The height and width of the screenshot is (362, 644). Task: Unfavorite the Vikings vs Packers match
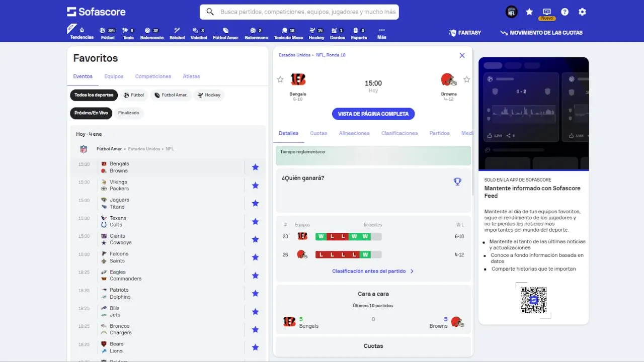coord(255,186)
